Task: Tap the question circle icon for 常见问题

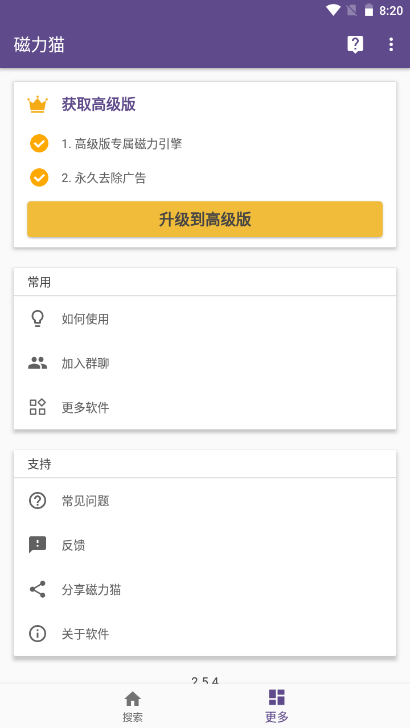Action: (x=37, y=500)
